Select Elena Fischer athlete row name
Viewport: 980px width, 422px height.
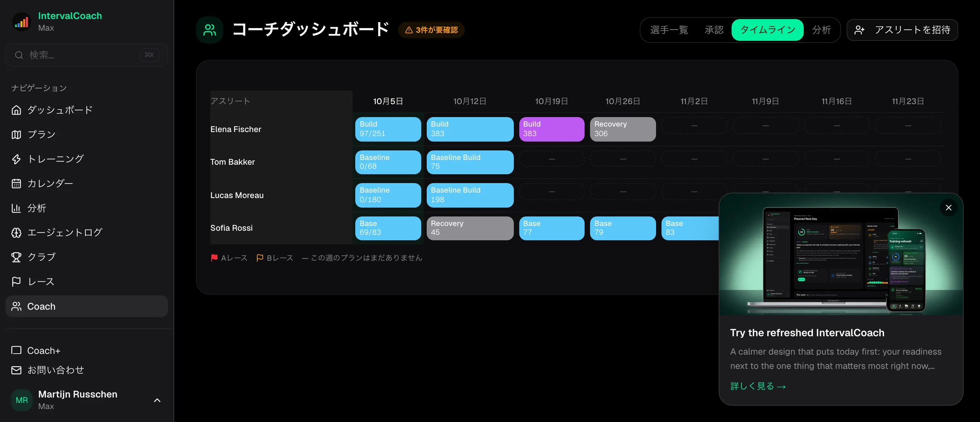tap(236, 129)
